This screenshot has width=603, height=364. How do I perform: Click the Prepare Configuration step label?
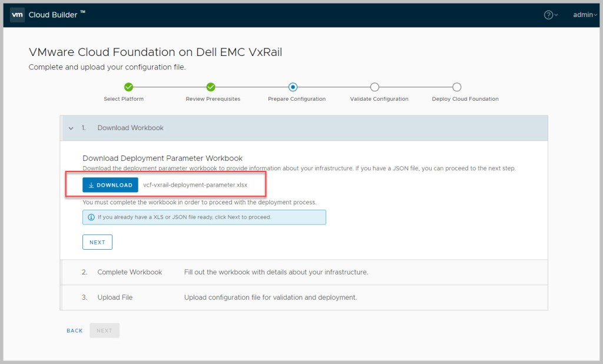(297, 99)
